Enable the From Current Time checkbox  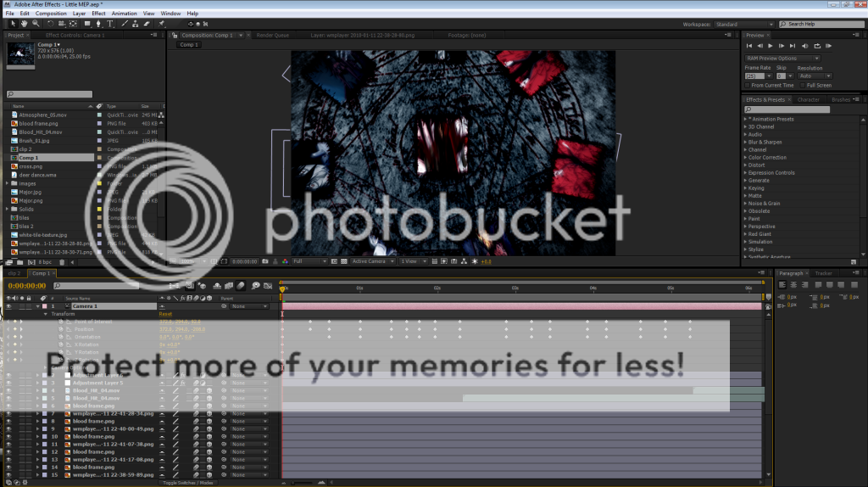click(748, 86)
